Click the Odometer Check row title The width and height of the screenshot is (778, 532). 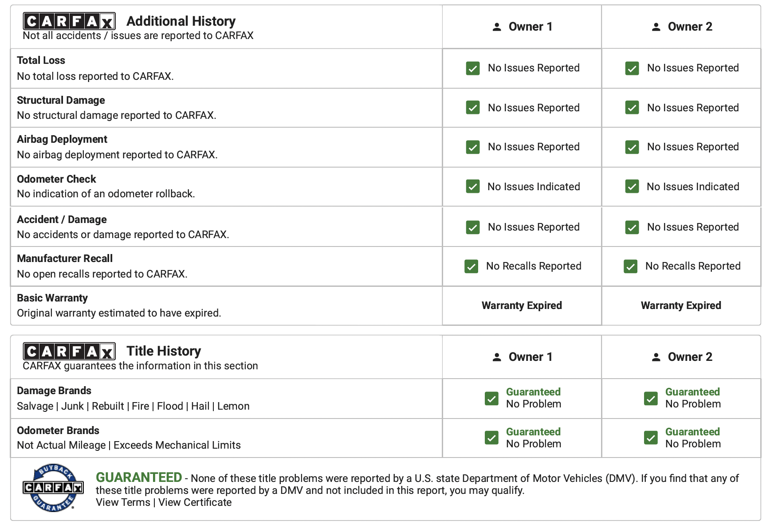pos(56,179)
